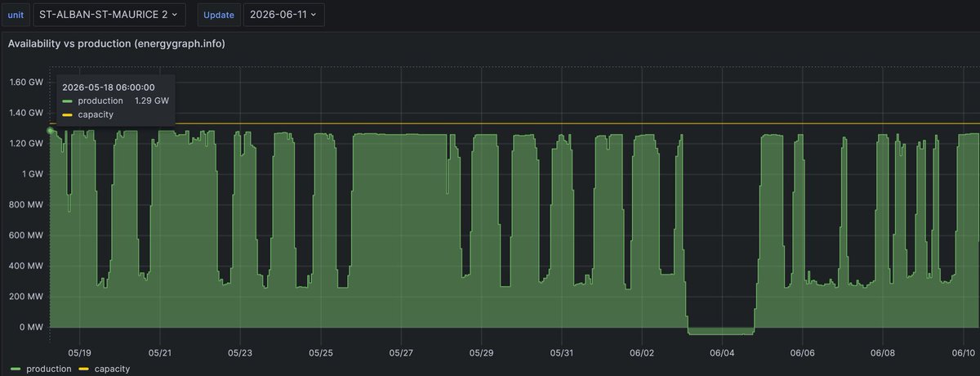Click the 1.20 GW y-axis label
This screenshot has height=376, width=980.
26,143
